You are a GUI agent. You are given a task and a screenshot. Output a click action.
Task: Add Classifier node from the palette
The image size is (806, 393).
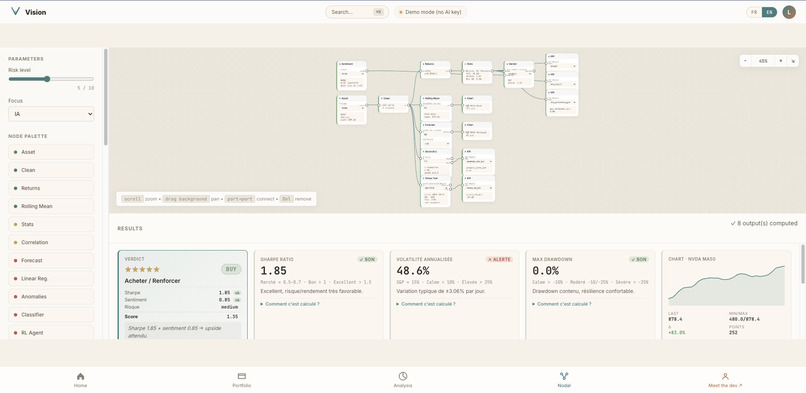point(51,314)
